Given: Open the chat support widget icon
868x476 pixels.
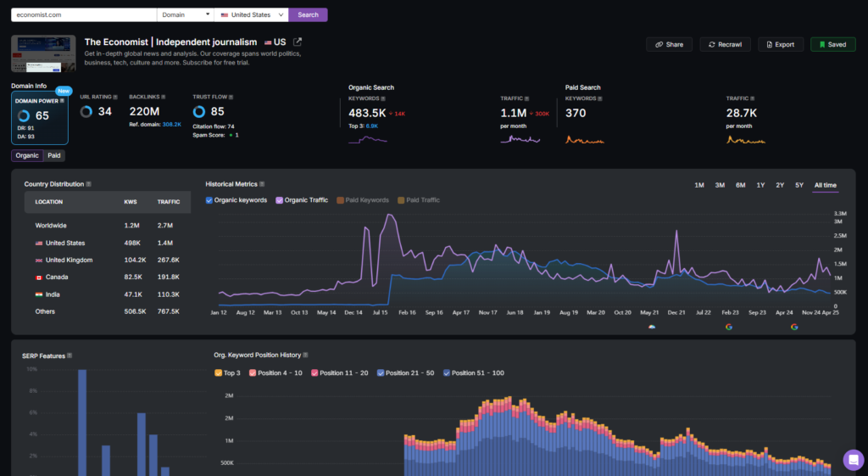Looking at the screenshot, I should (x=853, y=459).
